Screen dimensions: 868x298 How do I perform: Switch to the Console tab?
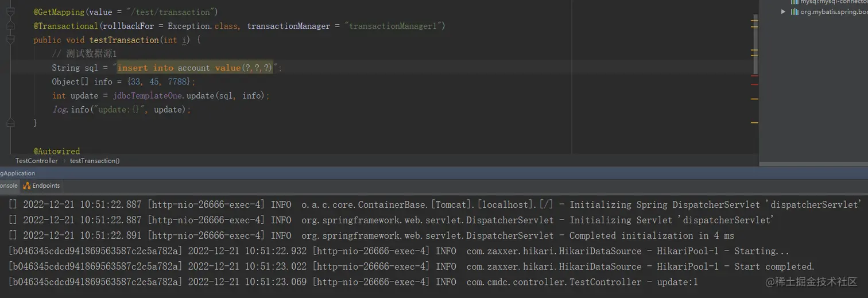click(9, 185)
